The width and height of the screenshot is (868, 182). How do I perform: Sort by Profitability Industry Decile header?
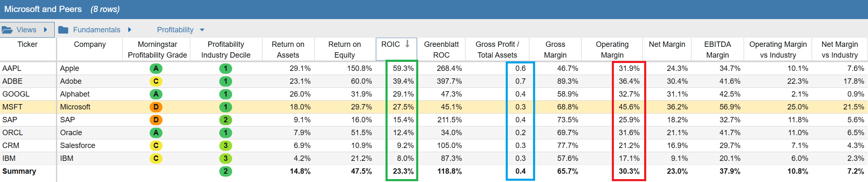tap(225, 50)
